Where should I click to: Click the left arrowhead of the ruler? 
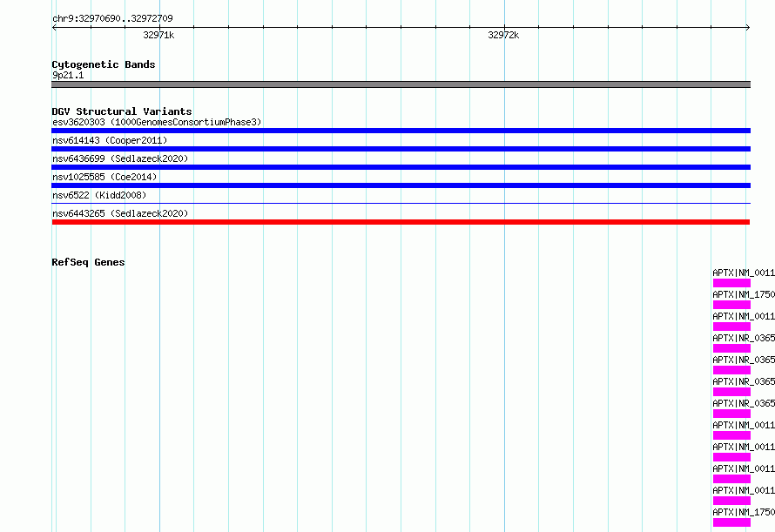coord(54,27)
